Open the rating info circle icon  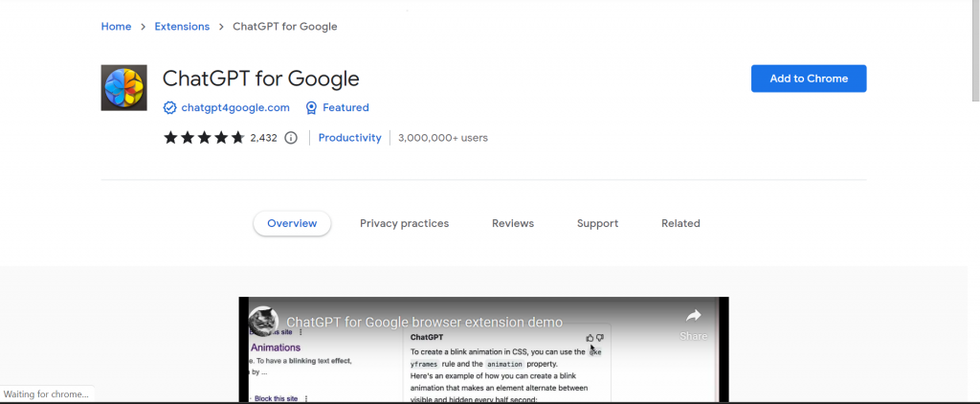[291, 138]
